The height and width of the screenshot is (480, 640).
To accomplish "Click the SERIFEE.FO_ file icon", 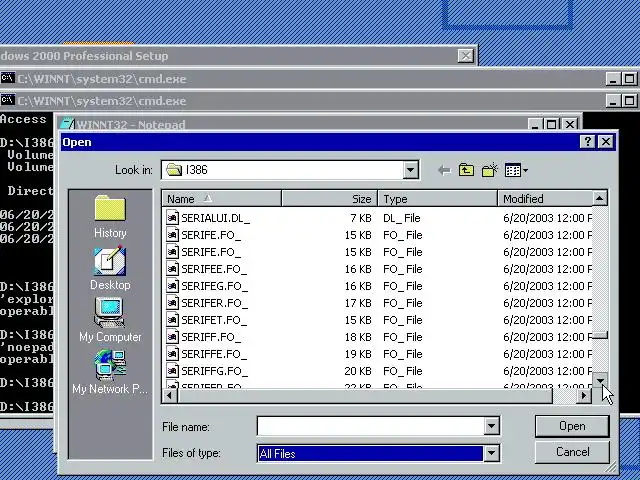I will (x=172, y=269).
